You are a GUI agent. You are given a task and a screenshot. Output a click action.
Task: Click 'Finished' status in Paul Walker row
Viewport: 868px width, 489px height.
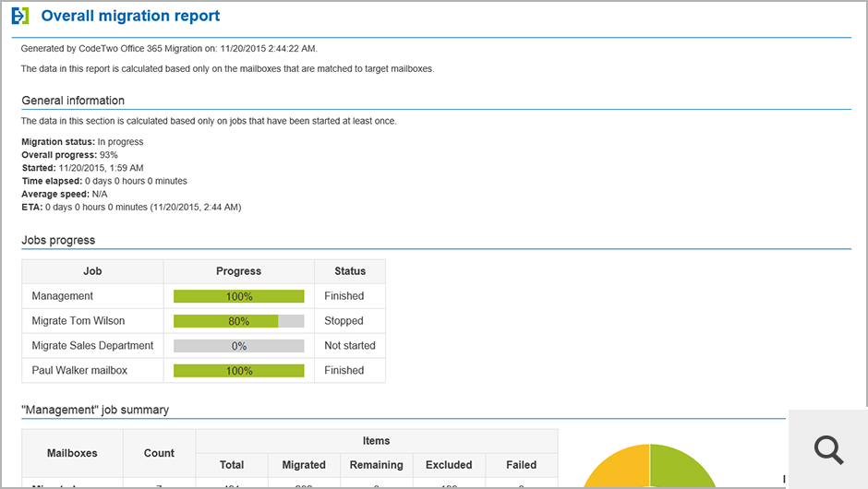(x=344, y=371)
